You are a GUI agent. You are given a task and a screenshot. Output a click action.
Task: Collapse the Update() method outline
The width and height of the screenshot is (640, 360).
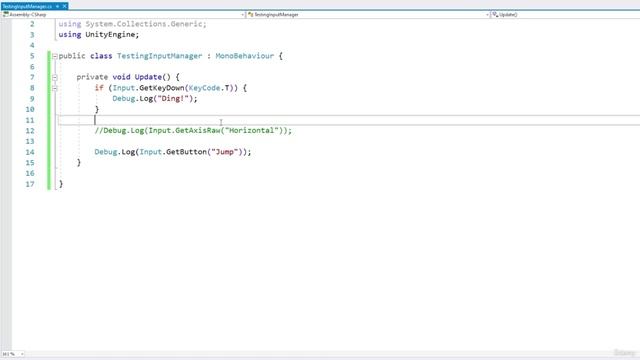click(x=55, y=78)
